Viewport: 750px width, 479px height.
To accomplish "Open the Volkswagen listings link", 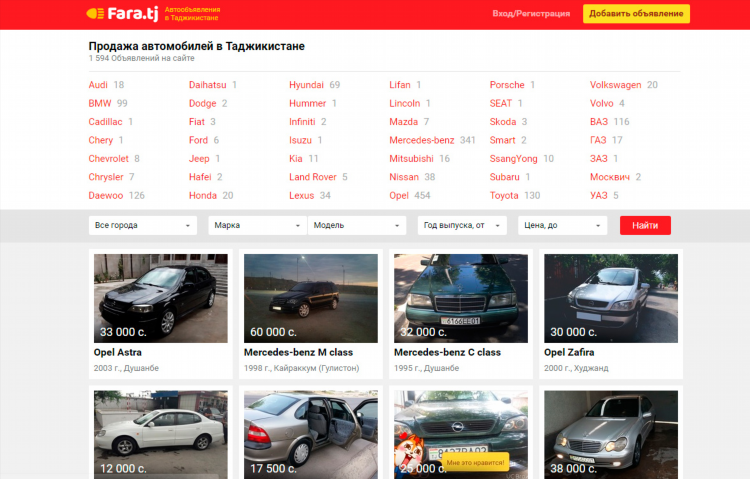I will click(x=616, y=85).
